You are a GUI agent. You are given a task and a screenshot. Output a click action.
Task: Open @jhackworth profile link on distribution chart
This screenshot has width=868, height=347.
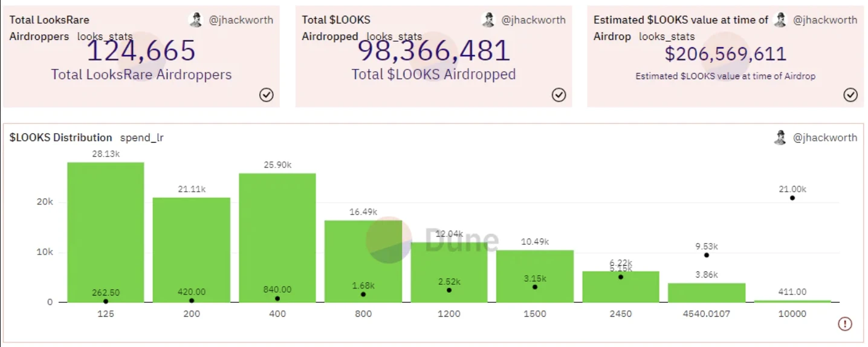click(x=825, y=138)
